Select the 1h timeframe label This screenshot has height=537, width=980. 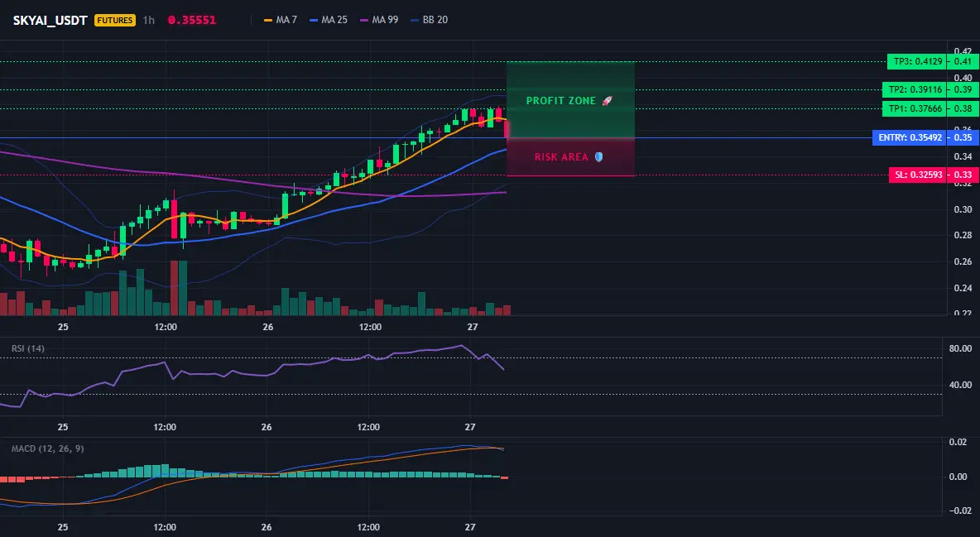149,20
